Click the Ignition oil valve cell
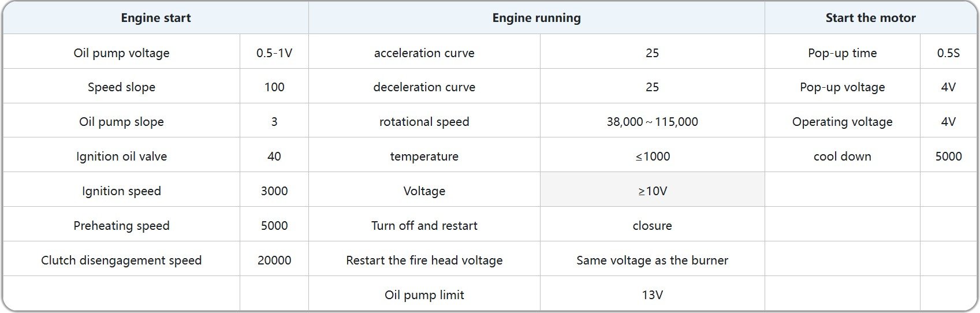The image size is (980, 313). tap(121, 156)
